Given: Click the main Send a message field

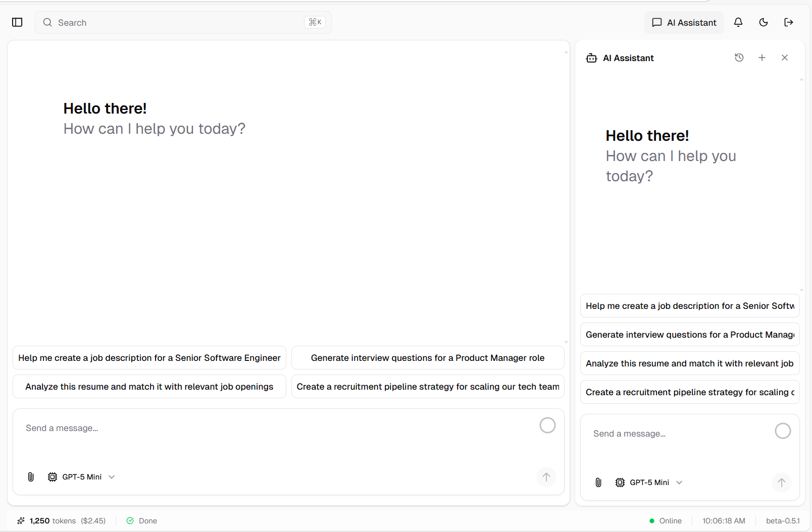Looking at the screenshot, I should tap(273, 429).
